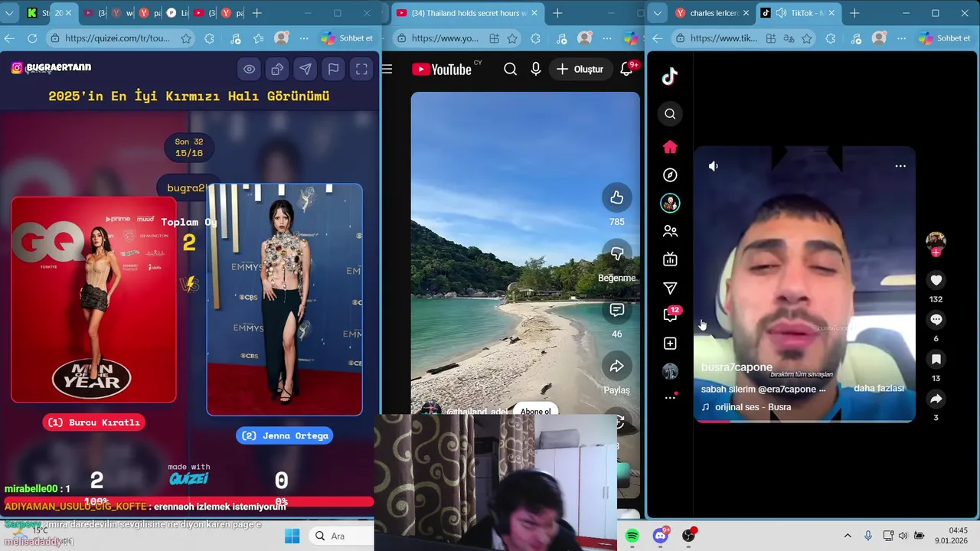The height and width of the screenshot is (551, 980).
Task: Open TikTok LIVE icon
Action: 670,259
